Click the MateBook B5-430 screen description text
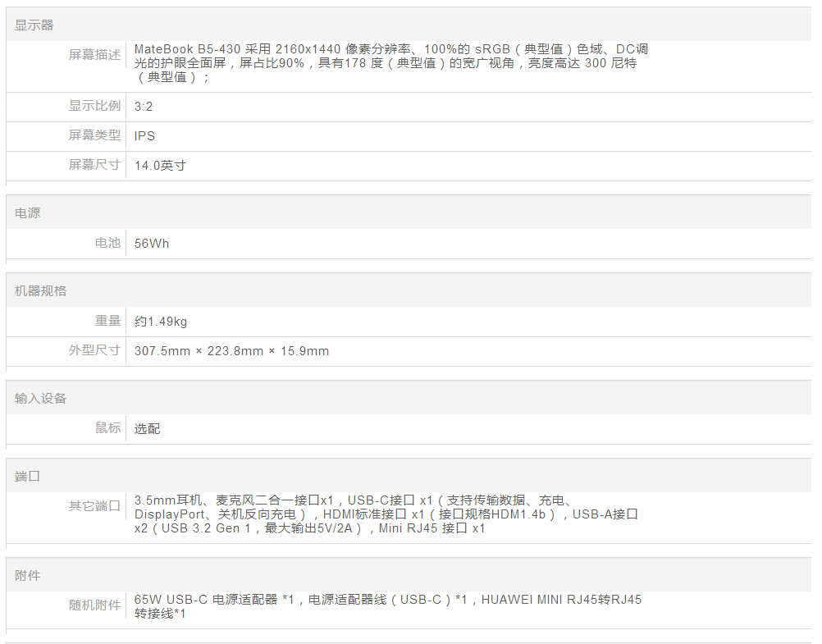822x644 pixels. (x=391, y=63)
